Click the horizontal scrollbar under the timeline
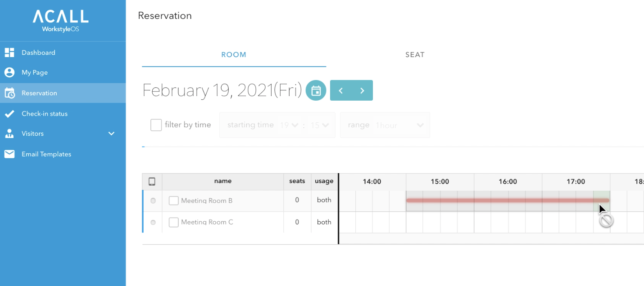The width and height of the screenshot is (644, 286). tap(491, 238)
